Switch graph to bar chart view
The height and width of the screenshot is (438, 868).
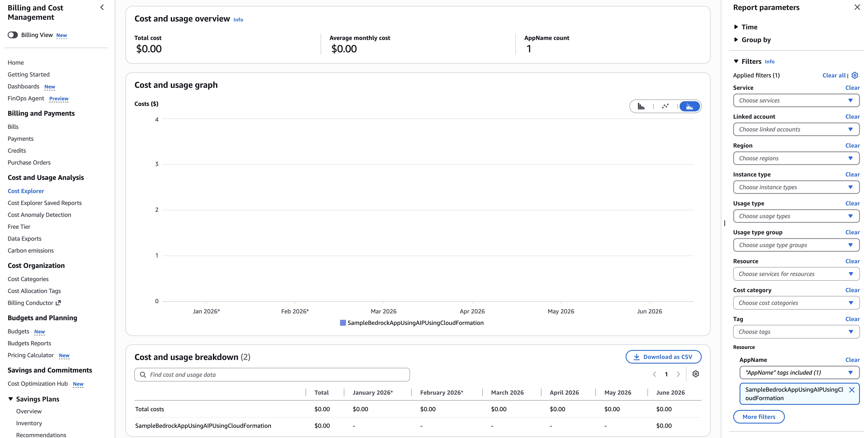[x=641, y=107]
